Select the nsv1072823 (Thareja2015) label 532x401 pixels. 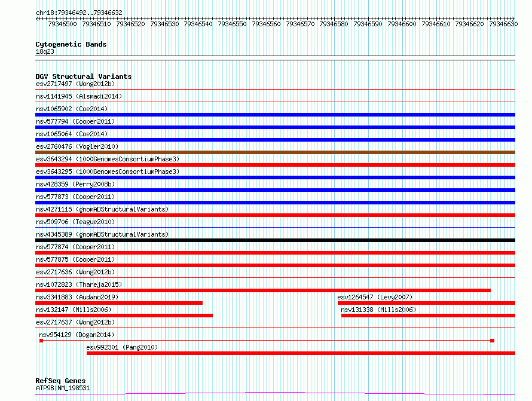[79, 284]
